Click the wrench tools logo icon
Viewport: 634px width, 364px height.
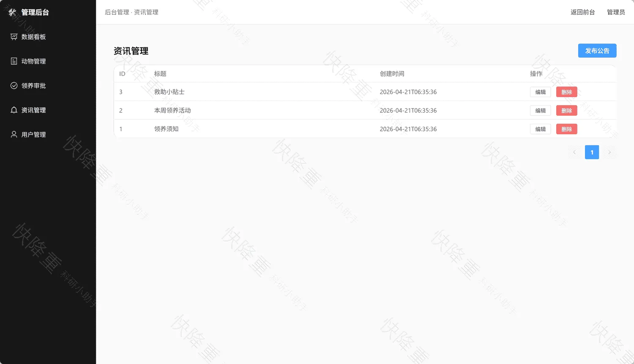pyautogui.click(x=12, y=12)
